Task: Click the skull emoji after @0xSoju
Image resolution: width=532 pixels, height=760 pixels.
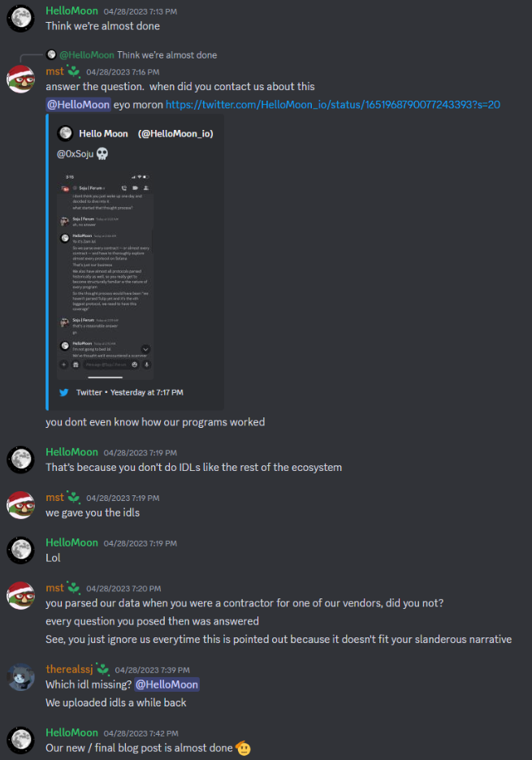Action: click(x=102, y=153)
